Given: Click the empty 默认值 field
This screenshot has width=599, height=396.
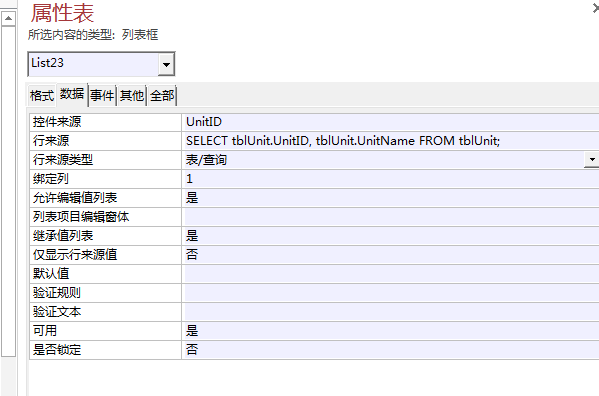Looking at the screenshot, I should pyautogui.click(x=390, y=274).
